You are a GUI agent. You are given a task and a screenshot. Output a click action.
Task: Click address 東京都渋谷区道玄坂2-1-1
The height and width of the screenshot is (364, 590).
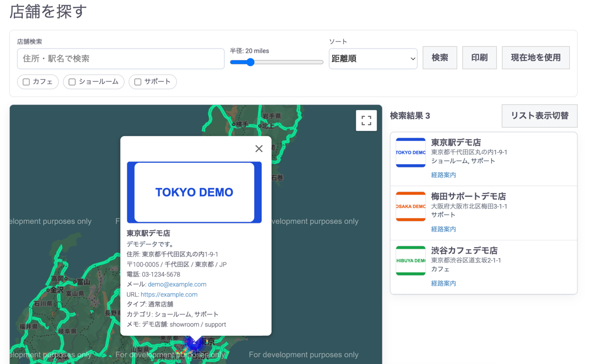(x=466, y=260)
